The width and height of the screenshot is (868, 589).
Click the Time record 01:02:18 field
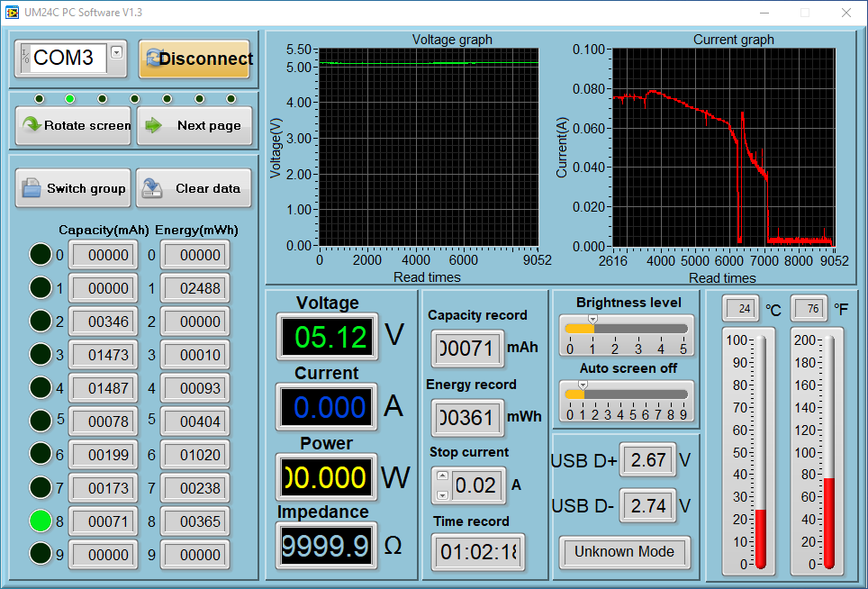coord(478,552)
